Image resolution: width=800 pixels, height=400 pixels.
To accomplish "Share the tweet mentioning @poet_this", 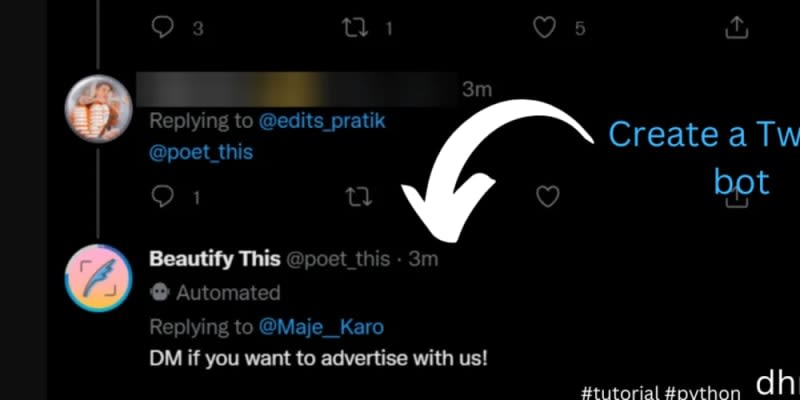I will tap(736, 199).
